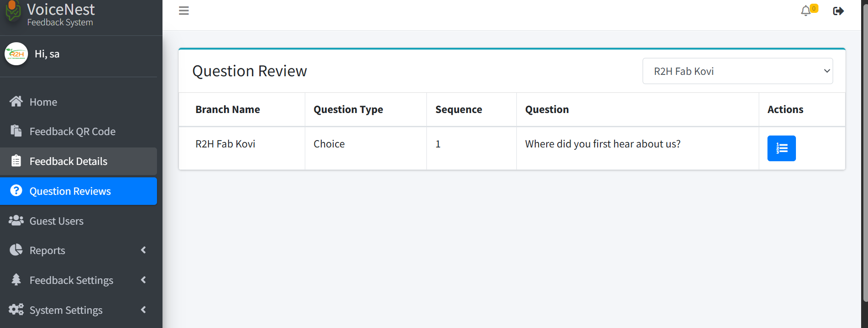
Task: Open the Feedback Details menu item
Action: (78, 161)
